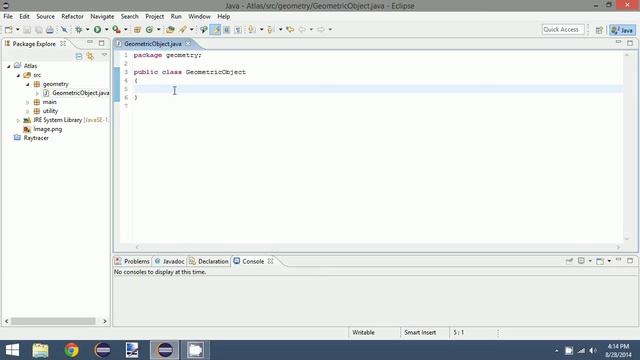Open Chrome from the taskbar
Image resolution: width=640 pixels, height=360 pixels.
click(x=71, y=350)
